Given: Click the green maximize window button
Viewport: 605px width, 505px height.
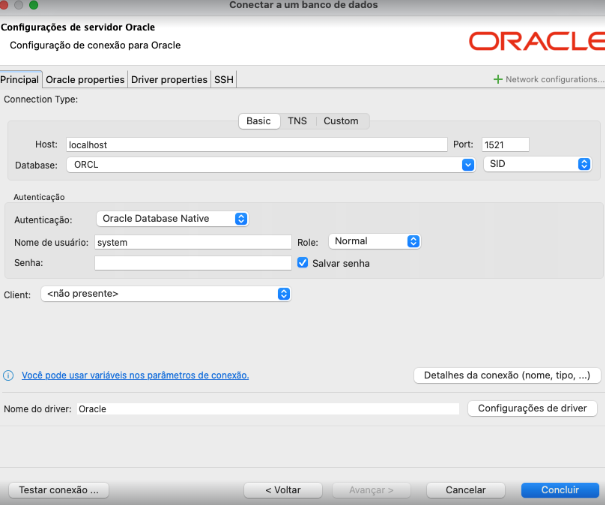Looking at the screenshot, I should (34, 5).
